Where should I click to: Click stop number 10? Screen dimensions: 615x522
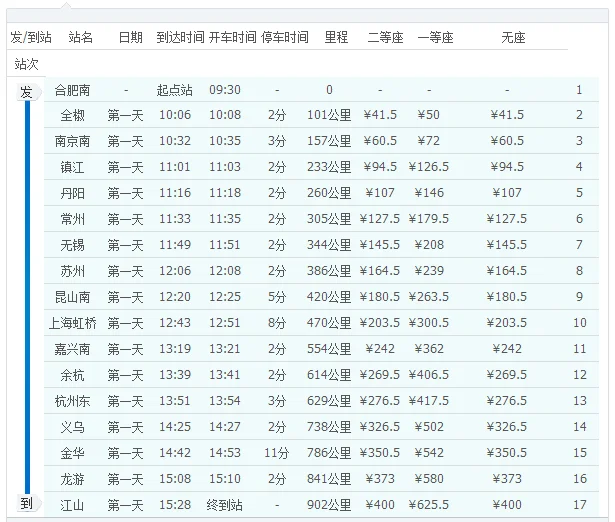click(580, 323)
